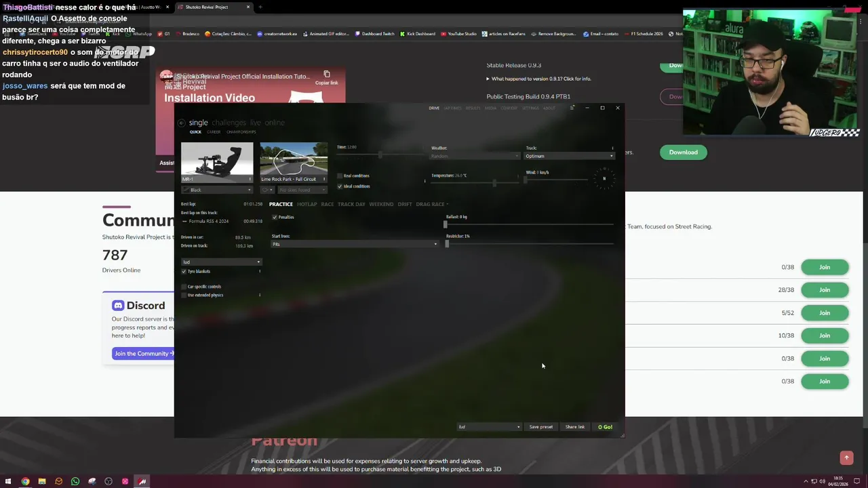868x488 pixels.
Task: Open options dots beside Use extended physics
Action: tap(260, 295)
